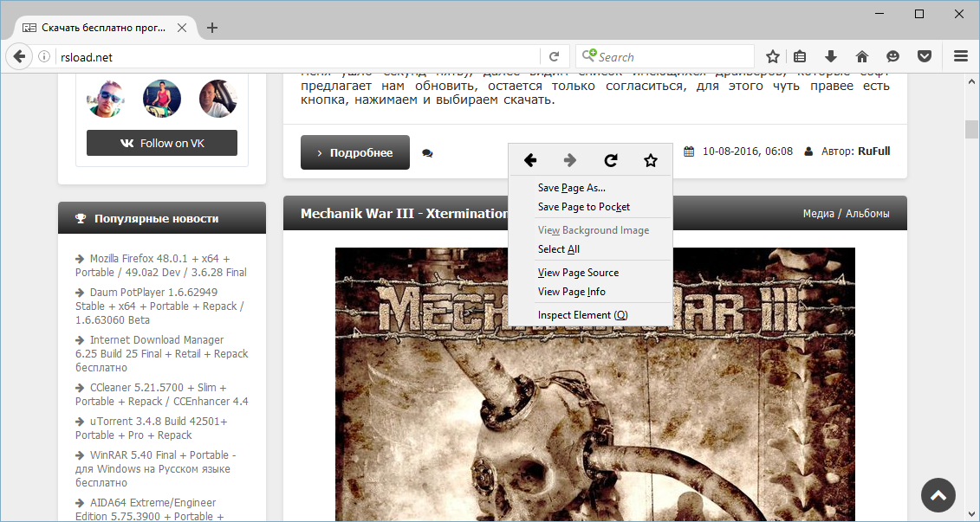The height and width of the screenshot is (522, 980).
Task: Context menu Bookmark star icon
Action: [x=651, y=160]
